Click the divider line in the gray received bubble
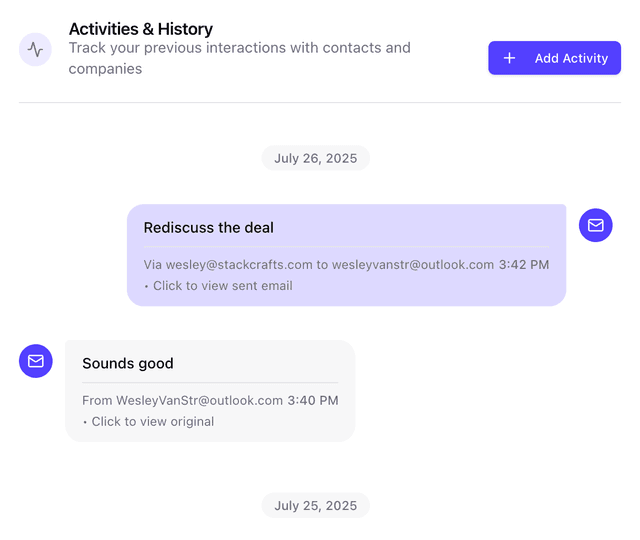Image resolution: width=640 pixels, height=540 pixels. [x=210, y=382]
